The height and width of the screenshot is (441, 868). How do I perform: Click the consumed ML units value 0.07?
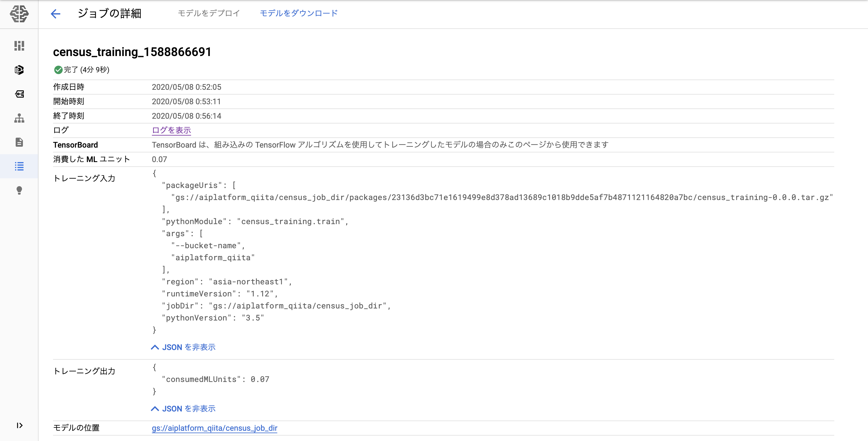(159, 159)
